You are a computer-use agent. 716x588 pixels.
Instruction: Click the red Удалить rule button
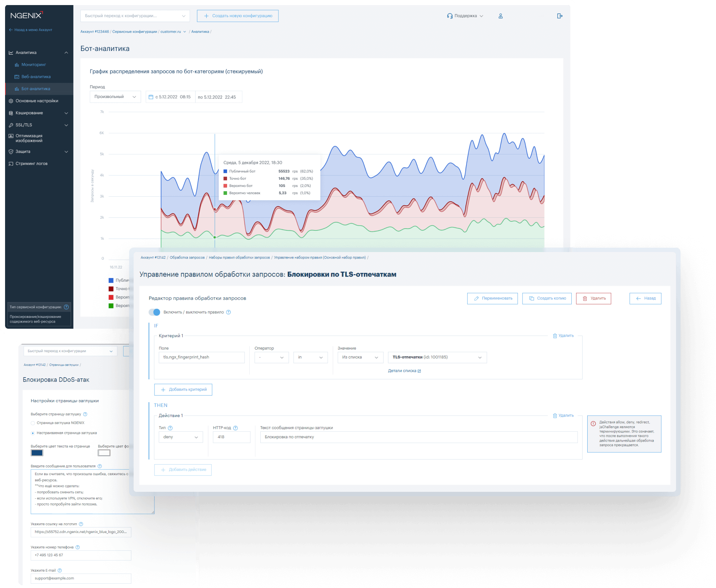point(593,299)
